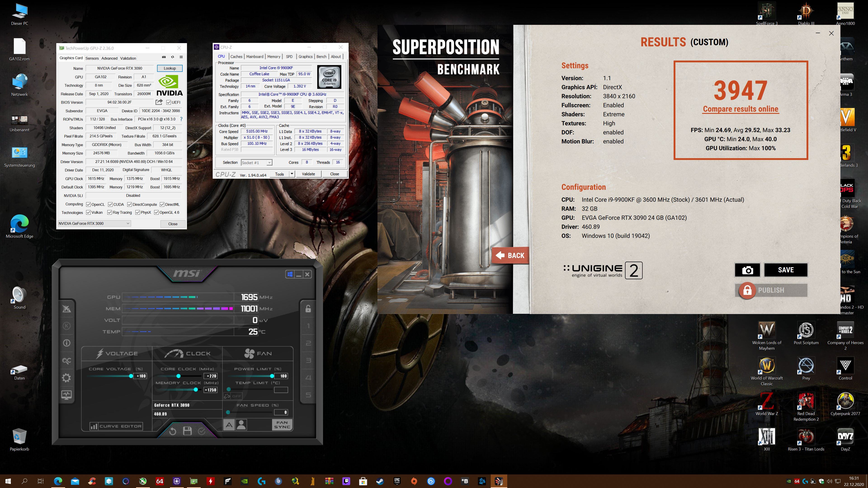Switch to the Caches tab in CPU-Z
The width and height of the screenshot is (868, 488).
[x=236, y=56]
